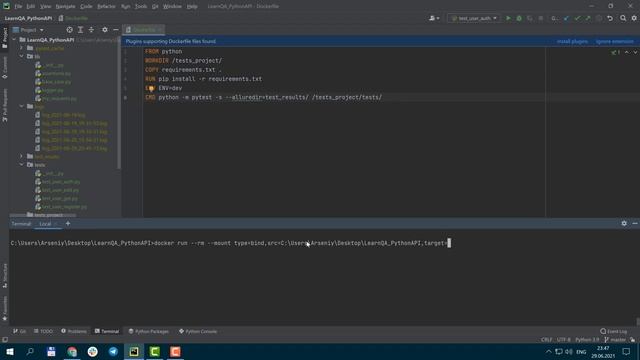Open the File menu
Screen dimensions: 640x360
tap(18, 7)
